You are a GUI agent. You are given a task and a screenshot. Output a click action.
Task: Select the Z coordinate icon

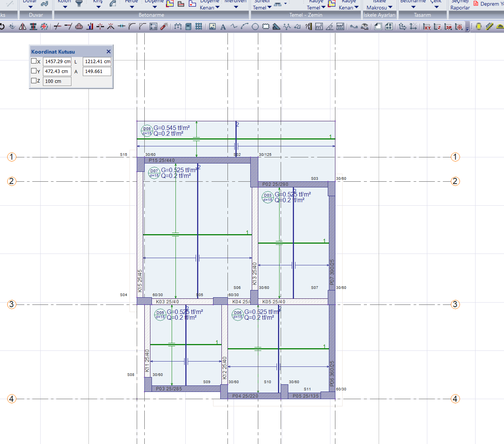tap(438, 27)
